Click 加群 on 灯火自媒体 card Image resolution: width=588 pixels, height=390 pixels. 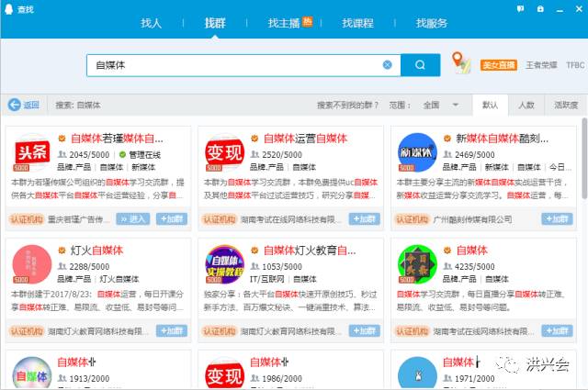coord(172,330)
